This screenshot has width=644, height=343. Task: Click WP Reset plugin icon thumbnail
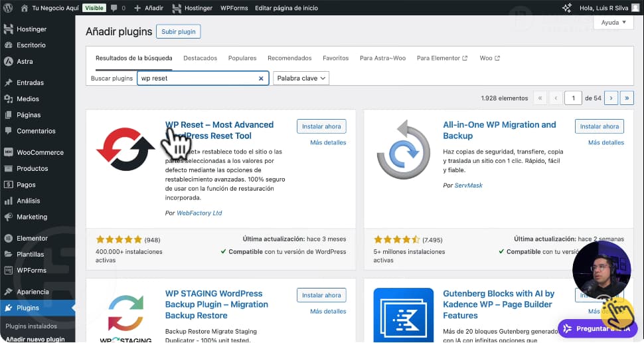pyautogui.click(x=125, y=150)
